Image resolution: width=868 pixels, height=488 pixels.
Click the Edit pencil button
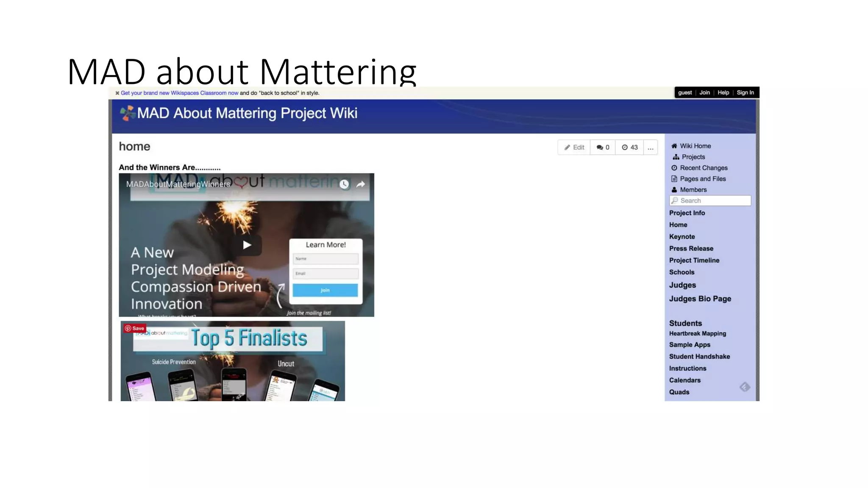pyautogui.click(x=574, y=147)
